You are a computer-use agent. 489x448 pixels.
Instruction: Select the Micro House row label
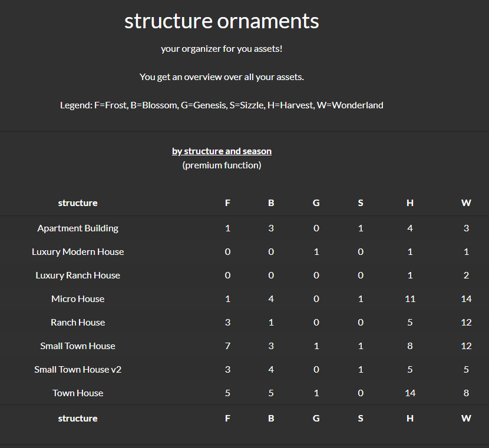click(78, 299)
